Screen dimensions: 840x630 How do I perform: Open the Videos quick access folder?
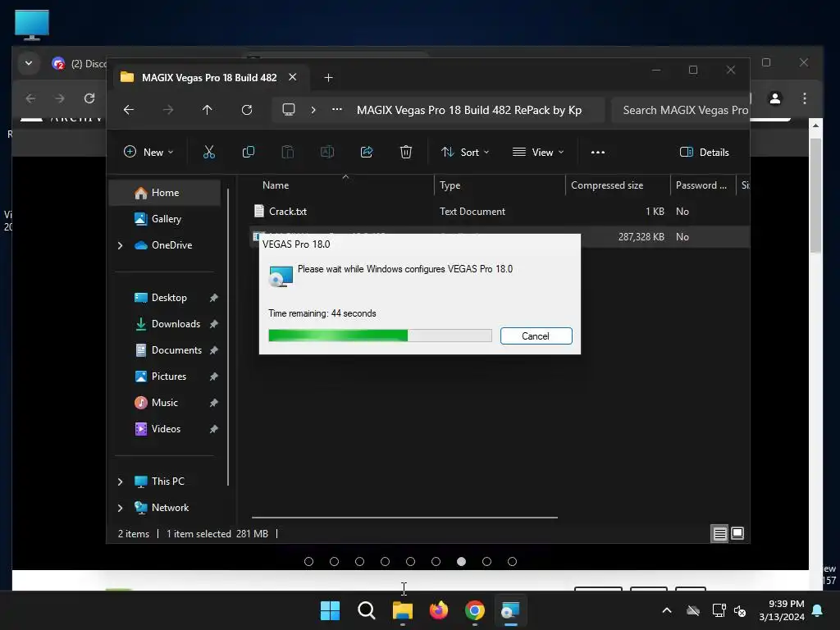166,428
